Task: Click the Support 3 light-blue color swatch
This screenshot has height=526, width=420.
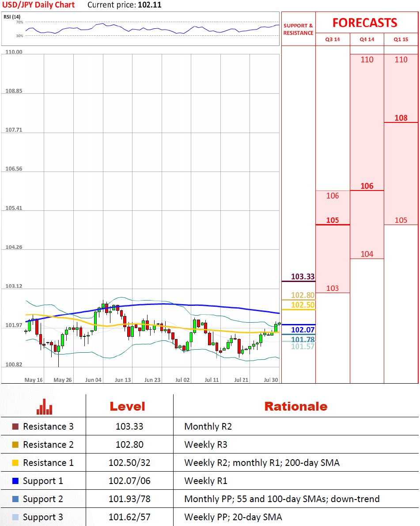Action: click(x=15, y=517)
